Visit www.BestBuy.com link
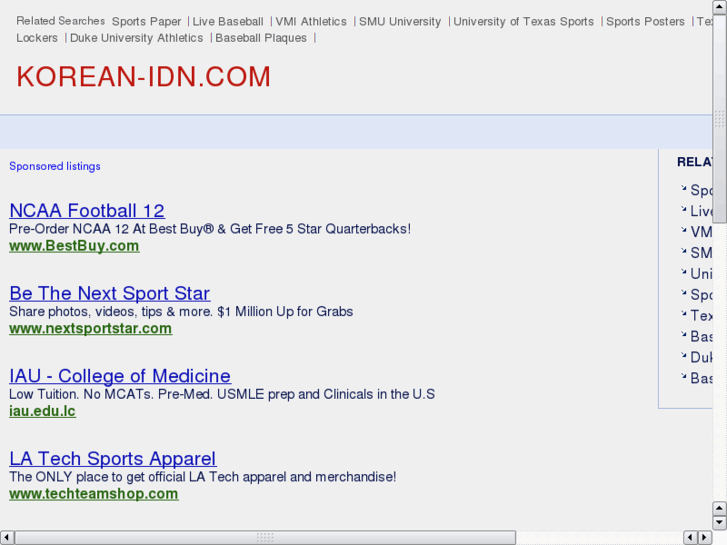 tap(74, 246)
